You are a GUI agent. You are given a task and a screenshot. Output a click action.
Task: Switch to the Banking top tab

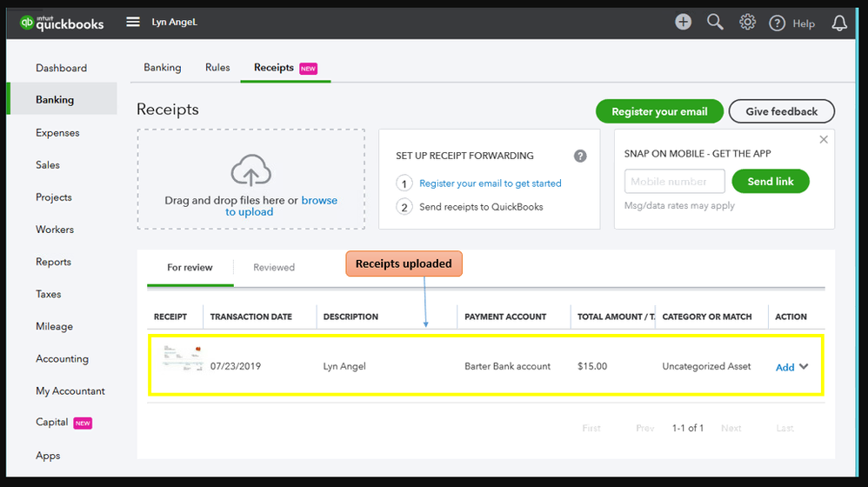(162, 68)
